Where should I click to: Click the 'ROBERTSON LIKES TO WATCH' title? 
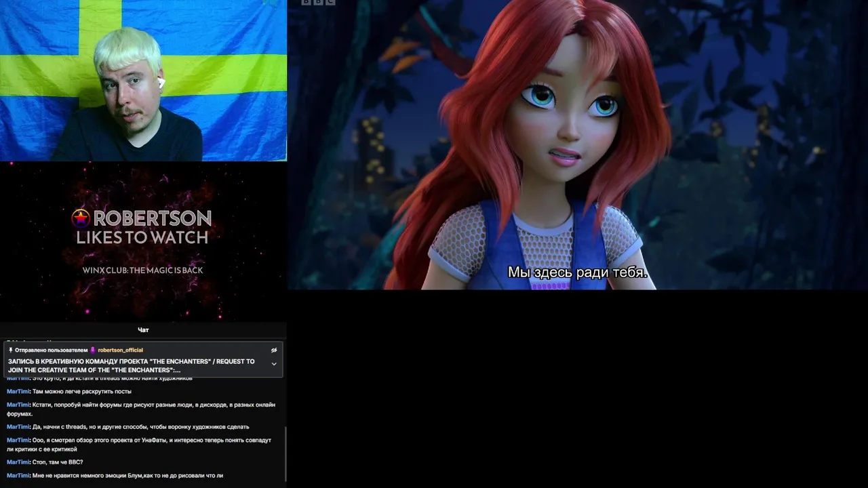coord(142,228)
